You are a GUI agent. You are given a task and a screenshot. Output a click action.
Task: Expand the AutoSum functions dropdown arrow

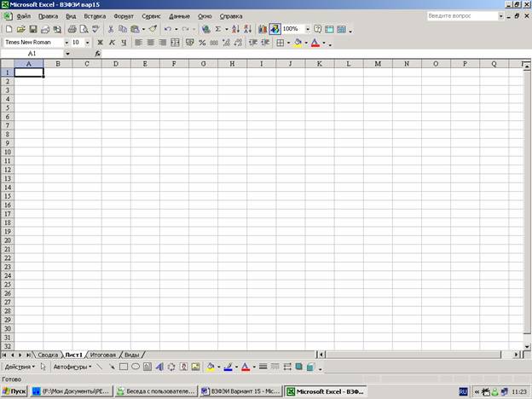pyautogui.click(x=226, y=29)
